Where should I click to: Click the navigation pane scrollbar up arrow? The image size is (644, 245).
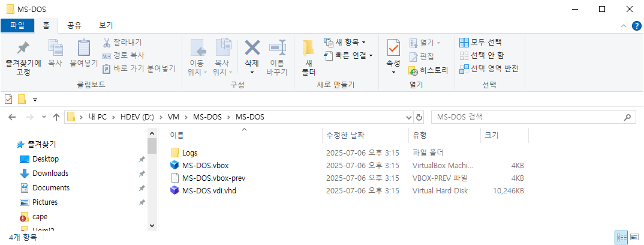[x=152, y=133]
